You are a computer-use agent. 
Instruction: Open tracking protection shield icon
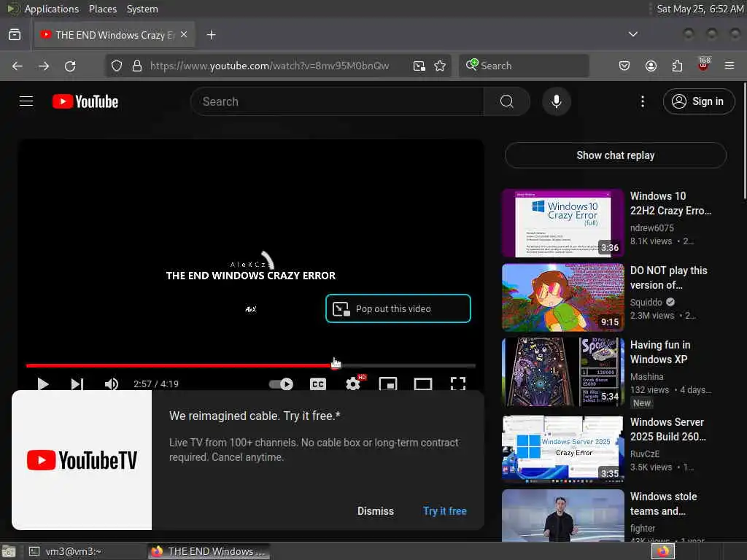tap(116, 66)
